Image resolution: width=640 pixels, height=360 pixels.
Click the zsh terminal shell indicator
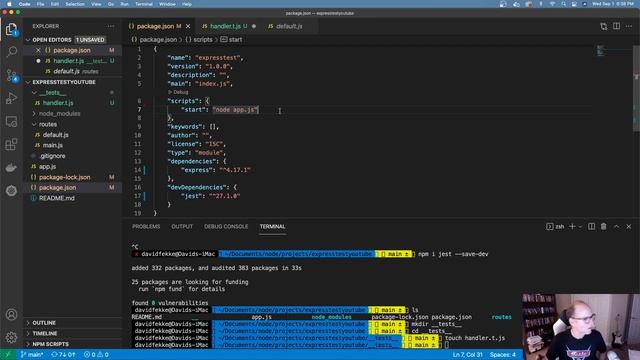pyautogui.click(x=555, y=227)
